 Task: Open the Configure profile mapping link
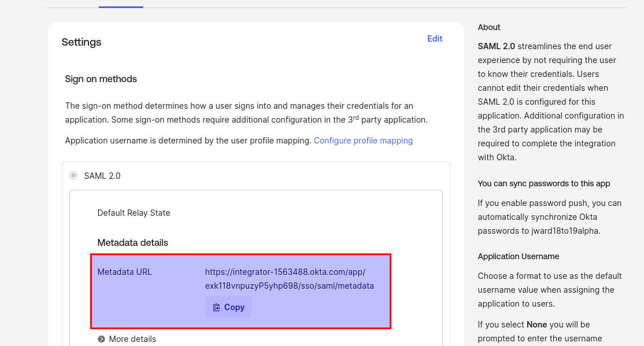coord(363,141)
